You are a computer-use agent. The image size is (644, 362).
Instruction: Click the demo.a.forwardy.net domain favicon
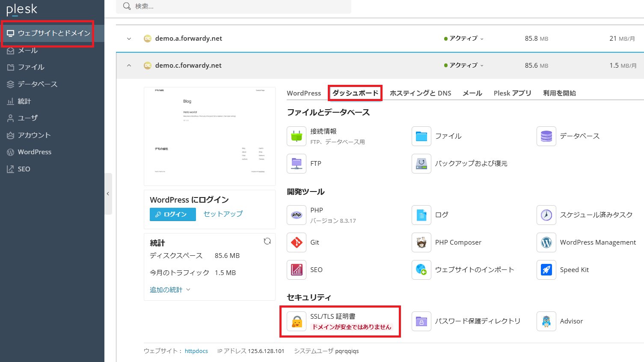[x=148, y=39]
